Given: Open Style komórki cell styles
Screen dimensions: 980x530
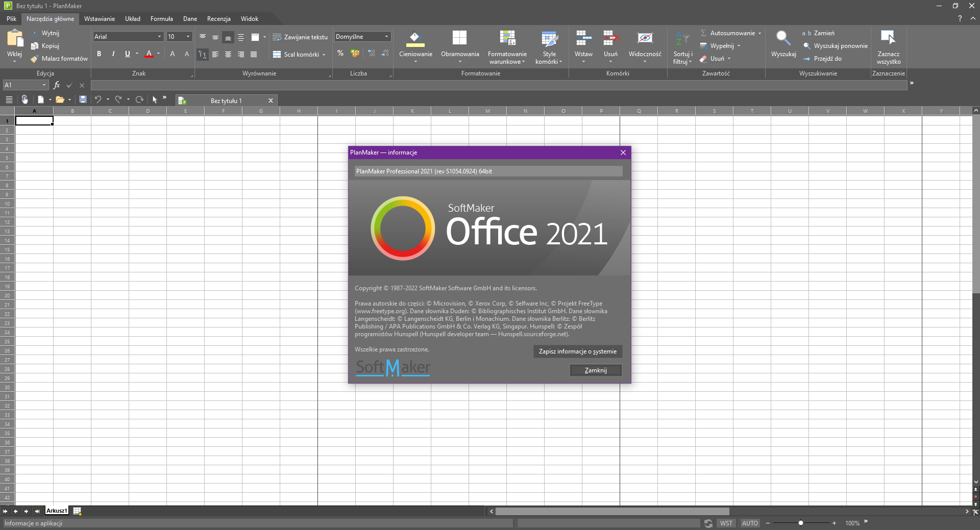Looking at the screenshot, I should 549,46.
